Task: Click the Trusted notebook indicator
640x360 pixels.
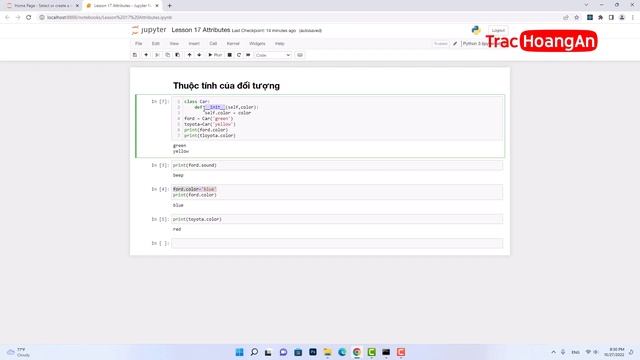Action: coord(441,43)
